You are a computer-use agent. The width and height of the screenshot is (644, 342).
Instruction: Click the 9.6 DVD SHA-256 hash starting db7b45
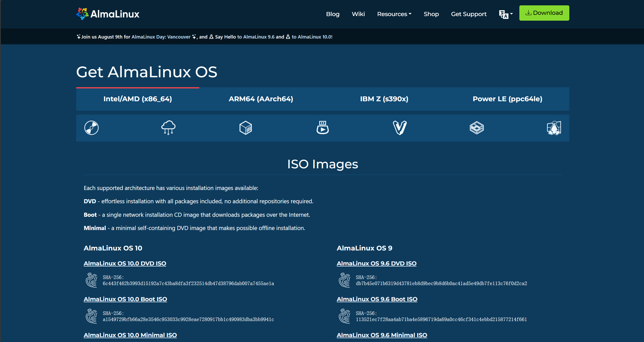[441, 283]
